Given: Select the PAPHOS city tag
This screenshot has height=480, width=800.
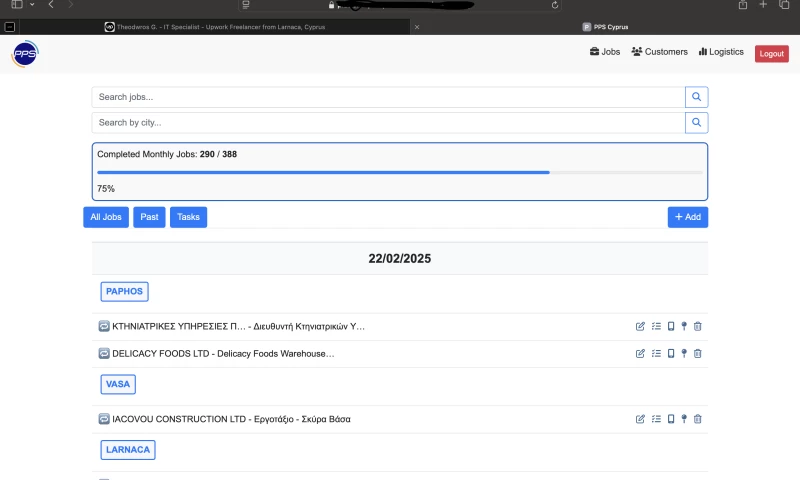Looking at the screenshot, I should pos(124,291).
